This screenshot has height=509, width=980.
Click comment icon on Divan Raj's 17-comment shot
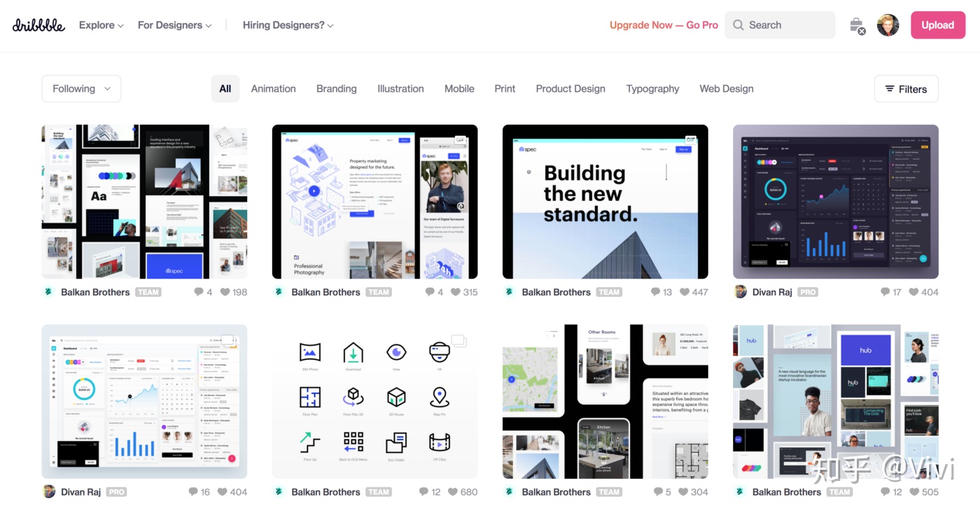click(885, 292)
